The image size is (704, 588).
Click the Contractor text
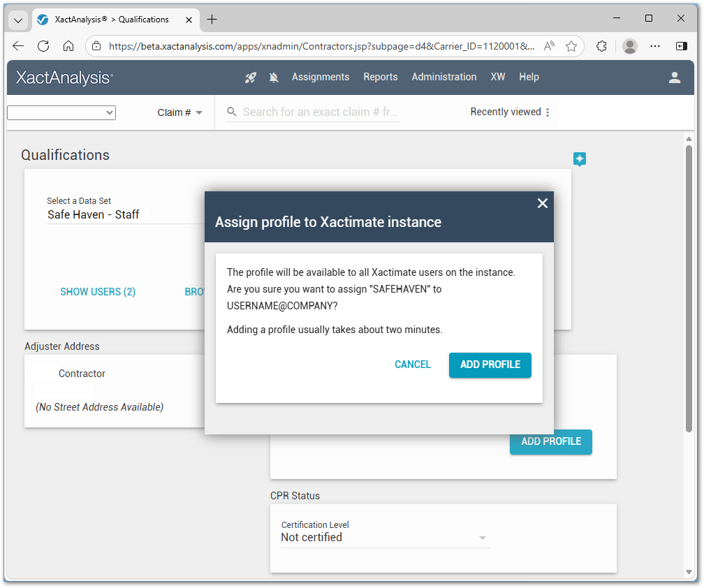point(82,374)
